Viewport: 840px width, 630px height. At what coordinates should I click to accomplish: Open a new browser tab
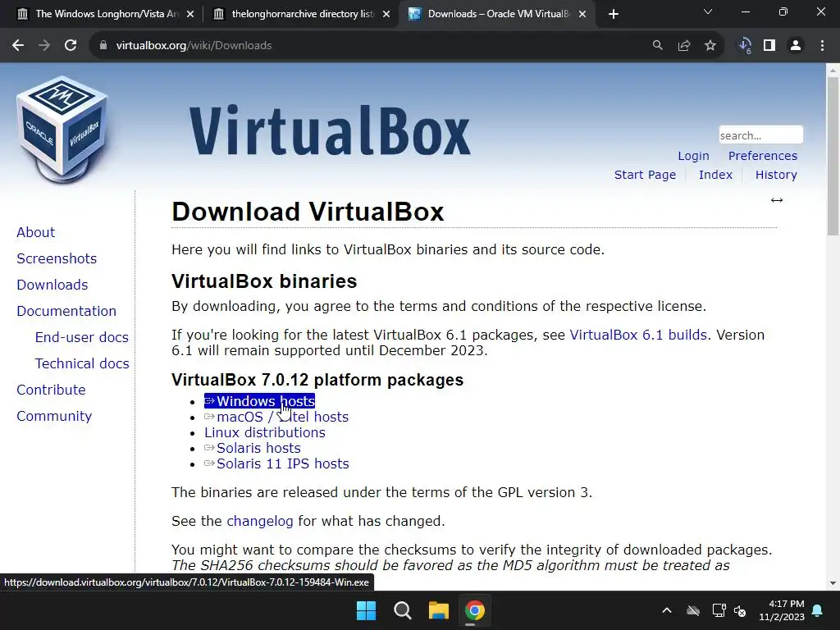[614, 14]
